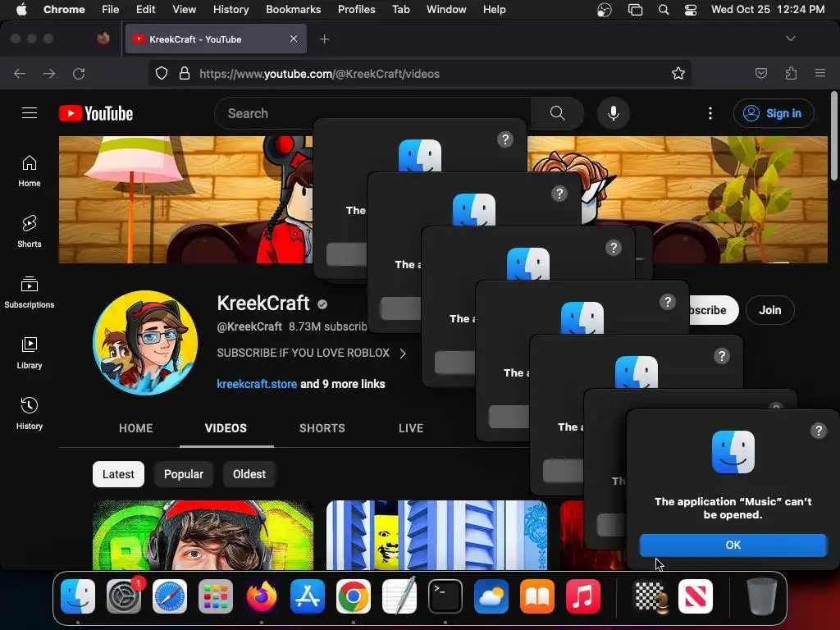Open the kreekcraft.store link

tap(257, 384)
